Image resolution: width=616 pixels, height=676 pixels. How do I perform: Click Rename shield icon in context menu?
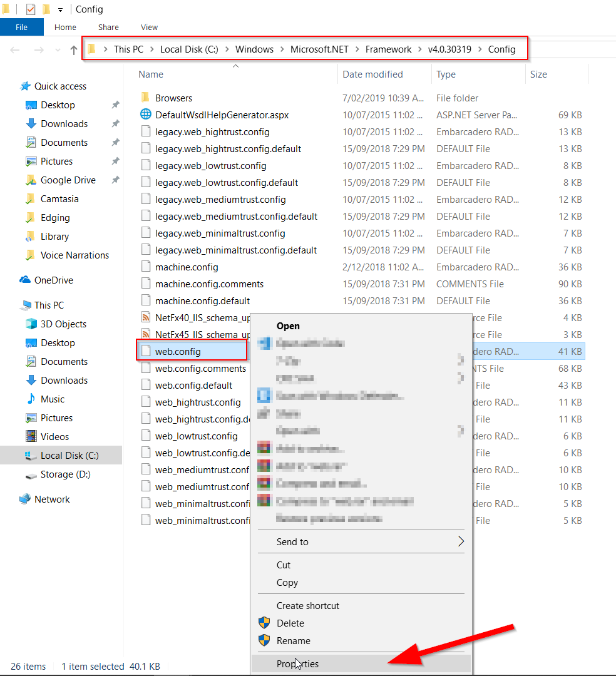[264, 640]
